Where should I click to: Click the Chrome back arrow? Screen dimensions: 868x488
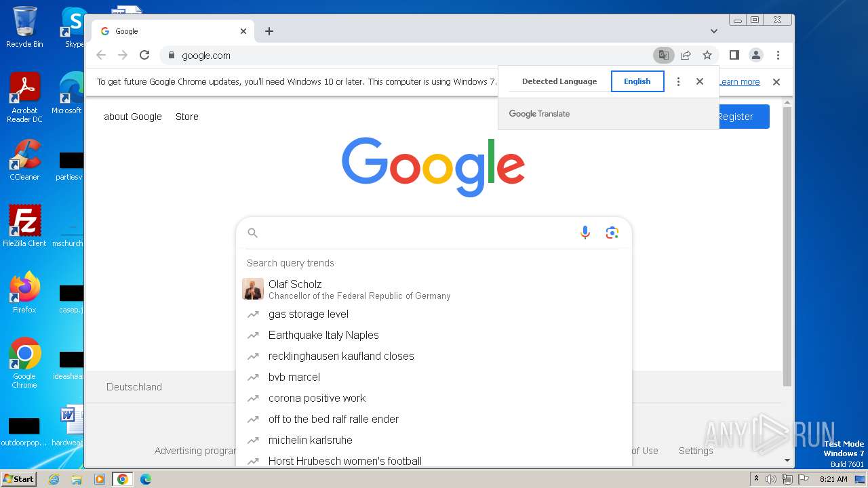[x=101, y=56]
